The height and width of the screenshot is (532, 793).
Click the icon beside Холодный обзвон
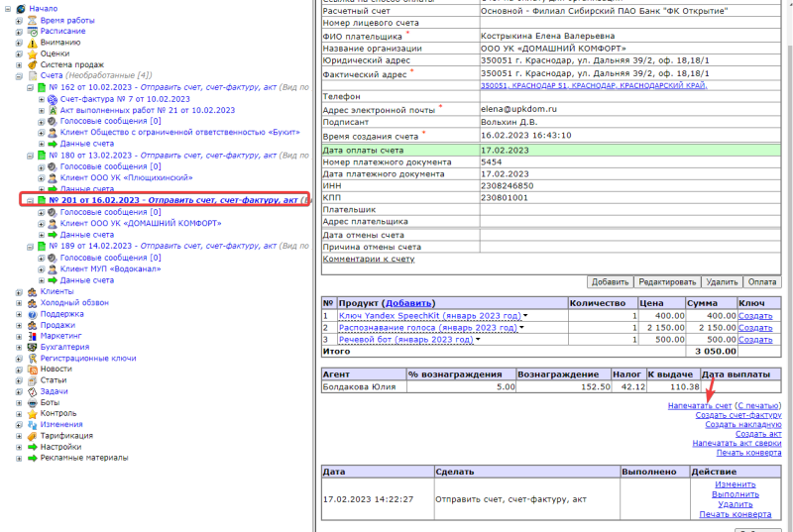[32, 302]
